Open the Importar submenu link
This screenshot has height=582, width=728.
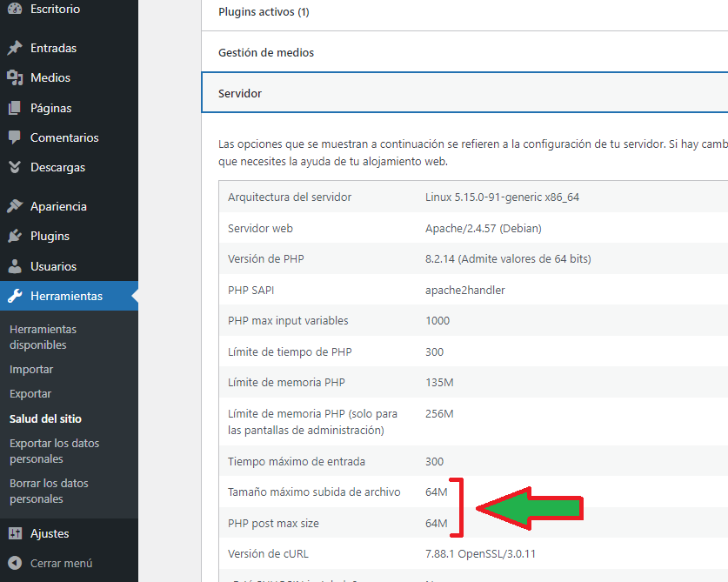click(31, 369)
